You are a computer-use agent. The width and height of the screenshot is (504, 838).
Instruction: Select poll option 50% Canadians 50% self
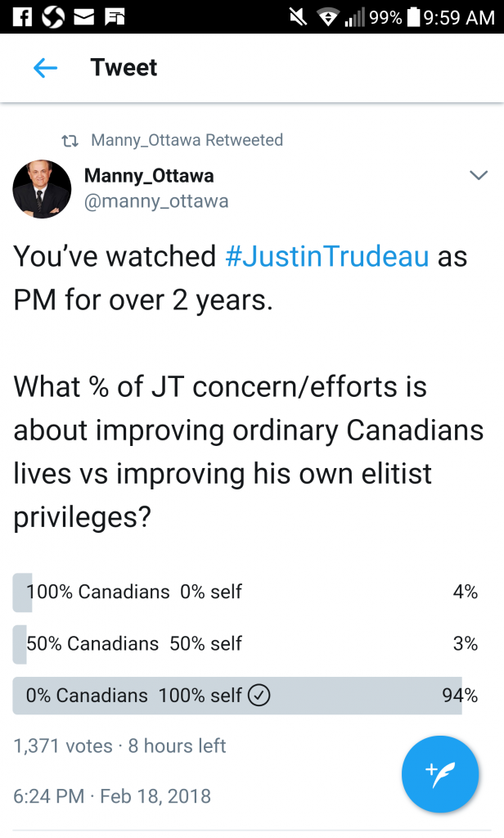point(245,644)
